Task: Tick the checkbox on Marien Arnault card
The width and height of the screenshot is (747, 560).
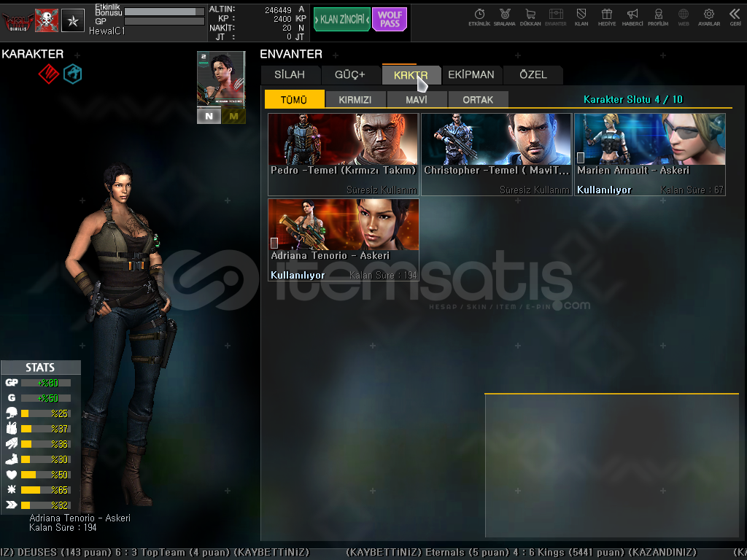Action: (x=581, y=157)
